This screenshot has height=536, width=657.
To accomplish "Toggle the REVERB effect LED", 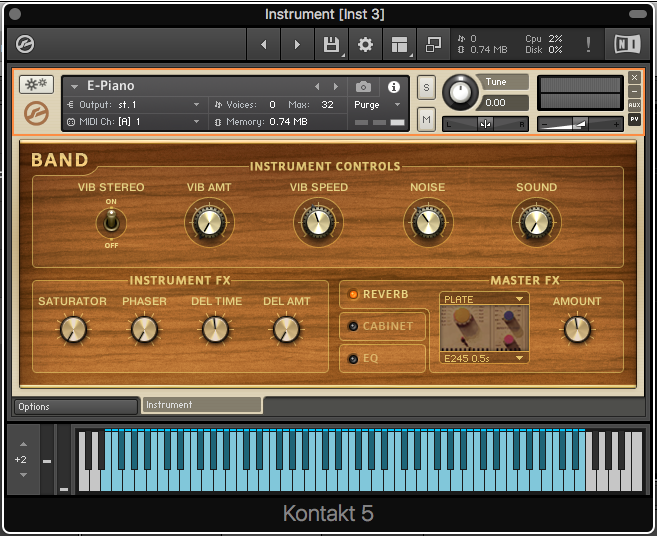I will (x=353, y=294).
